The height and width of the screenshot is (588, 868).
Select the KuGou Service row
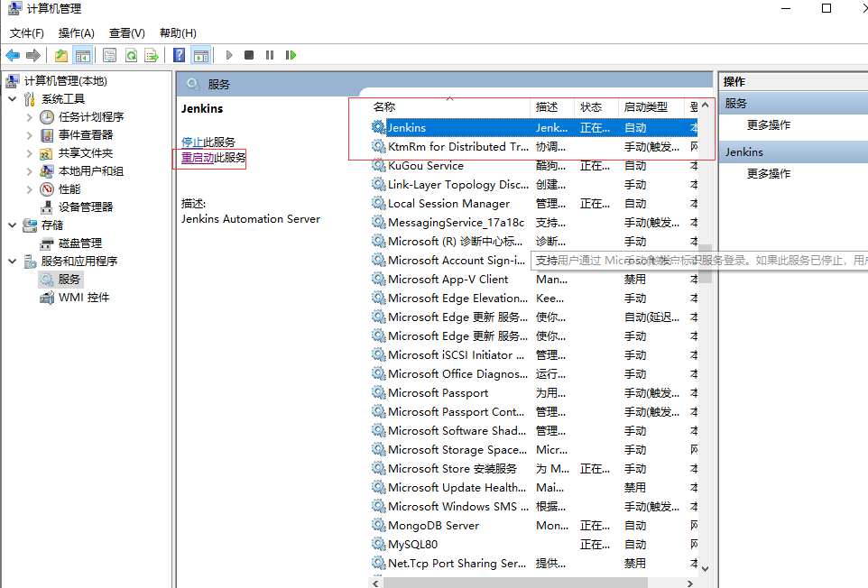coord(534,166)
